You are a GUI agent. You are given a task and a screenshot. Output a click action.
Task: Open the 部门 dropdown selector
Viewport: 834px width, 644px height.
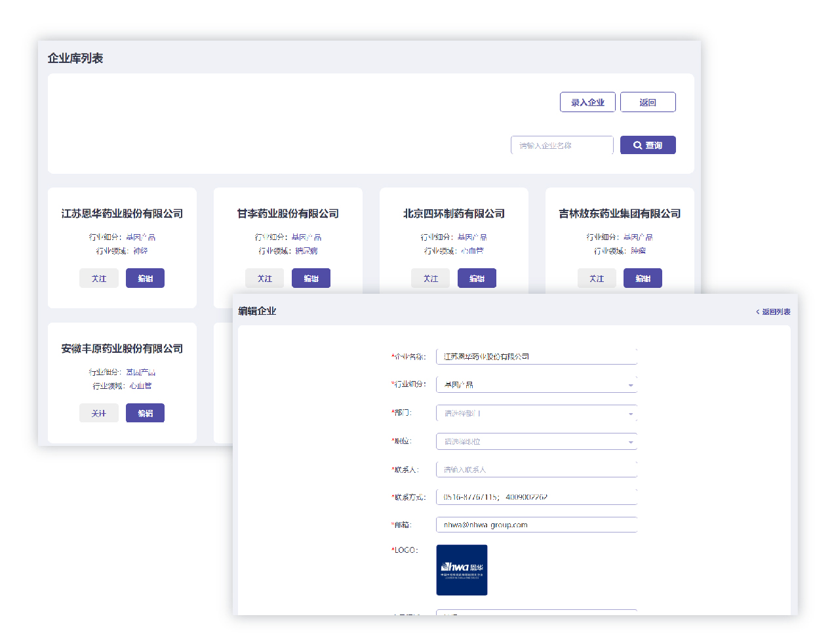[x=536, y=413]
